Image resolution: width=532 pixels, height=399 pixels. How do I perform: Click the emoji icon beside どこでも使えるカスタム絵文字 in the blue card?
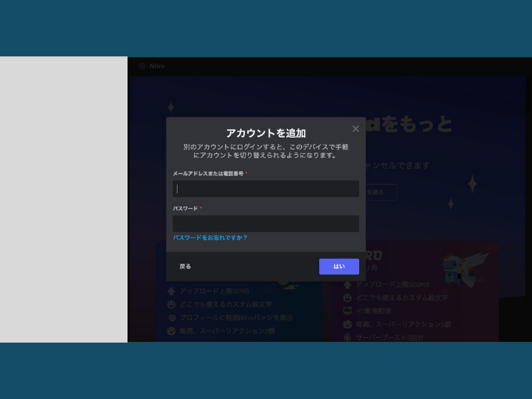pyautogui.click(x=171, y=304)
